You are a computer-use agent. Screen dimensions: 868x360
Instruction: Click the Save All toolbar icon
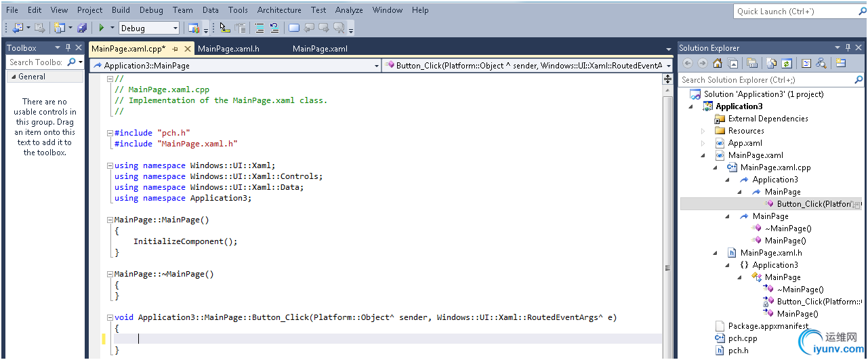pos(82,28)
